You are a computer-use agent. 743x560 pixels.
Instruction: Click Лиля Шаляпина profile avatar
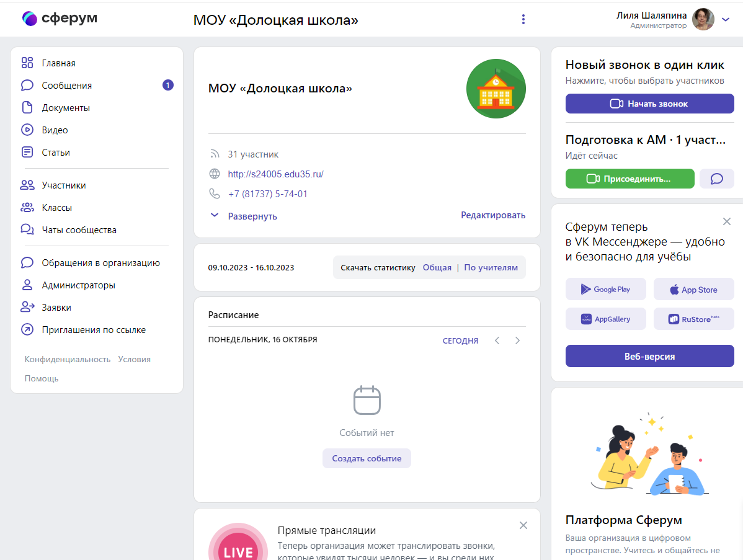tap(703, 19)
